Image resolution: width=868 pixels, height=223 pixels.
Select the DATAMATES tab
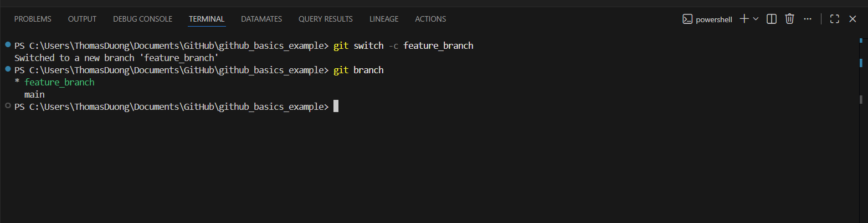[x=261, y=19]
